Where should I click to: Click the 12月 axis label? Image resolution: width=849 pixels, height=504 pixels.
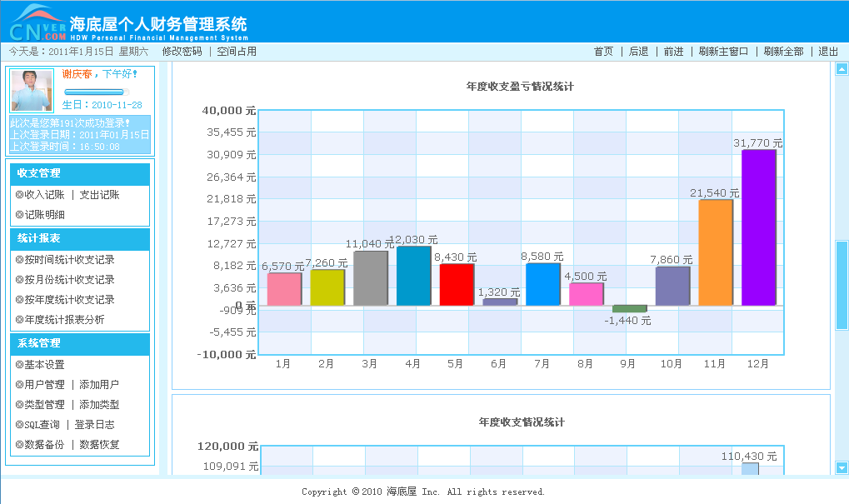point(757,364)
